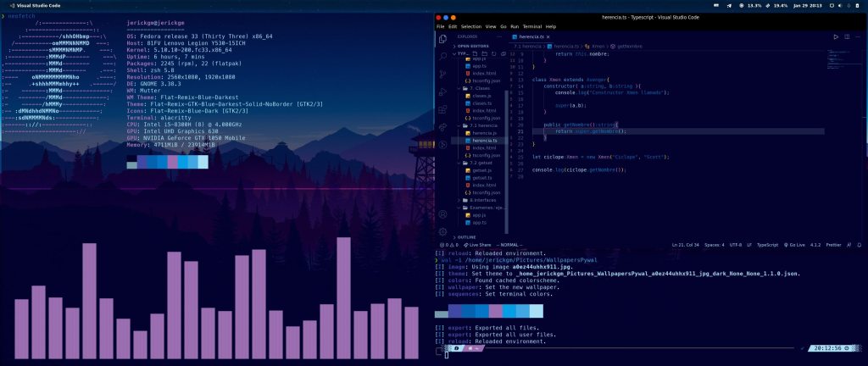Open the Manage gear in activity bar
This screenshot has height=366, width=868.
point(442,230)
